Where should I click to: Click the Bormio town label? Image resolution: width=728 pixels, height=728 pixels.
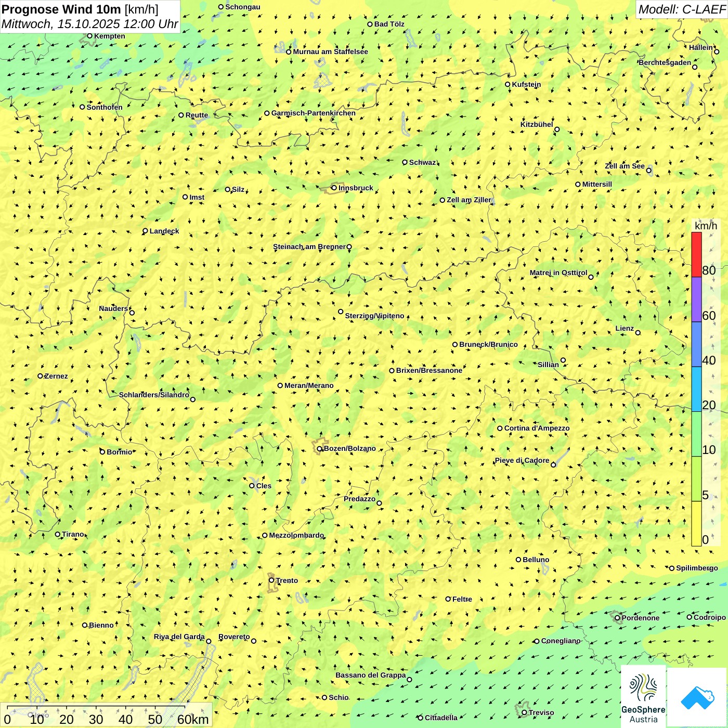tap(119, 452)
